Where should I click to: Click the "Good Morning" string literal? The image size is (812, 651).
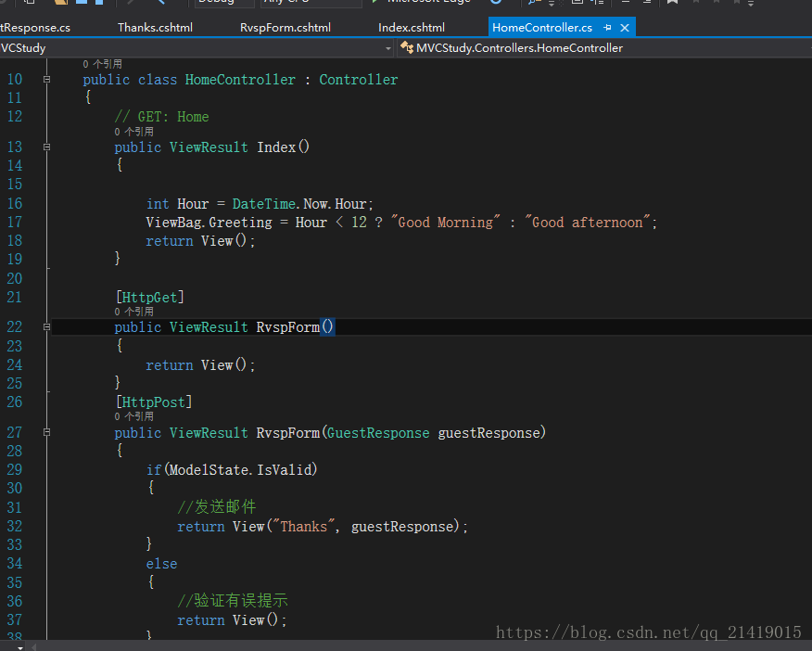(x=445, y=223)
